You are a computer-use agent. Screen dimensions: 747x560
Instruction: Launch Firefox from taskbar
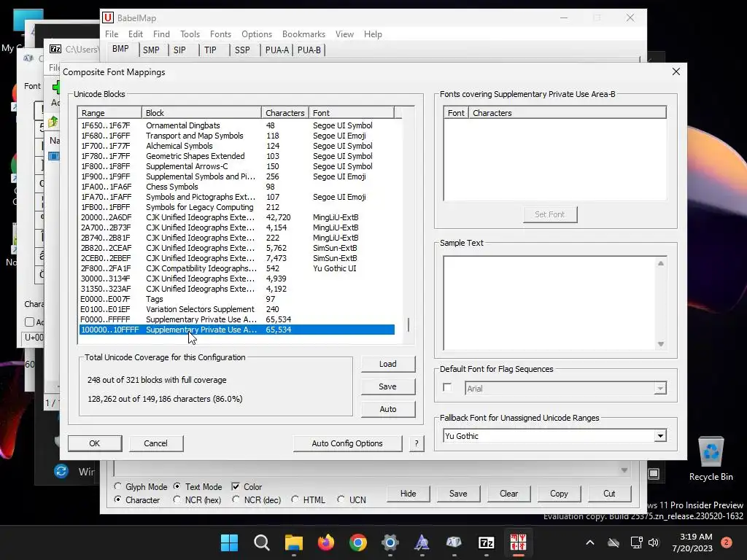[x=326, y=542]
